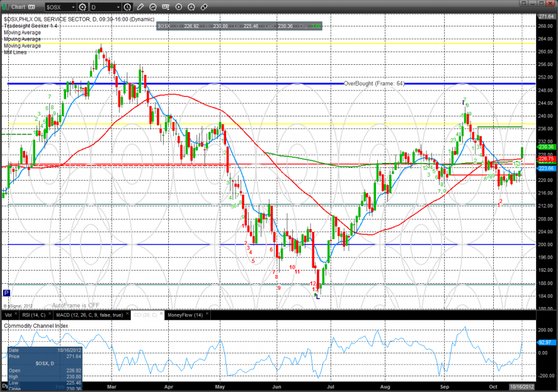Open symbol settings gear icon
The width and height of the screenshot is (558, 392).
point(83,7)
